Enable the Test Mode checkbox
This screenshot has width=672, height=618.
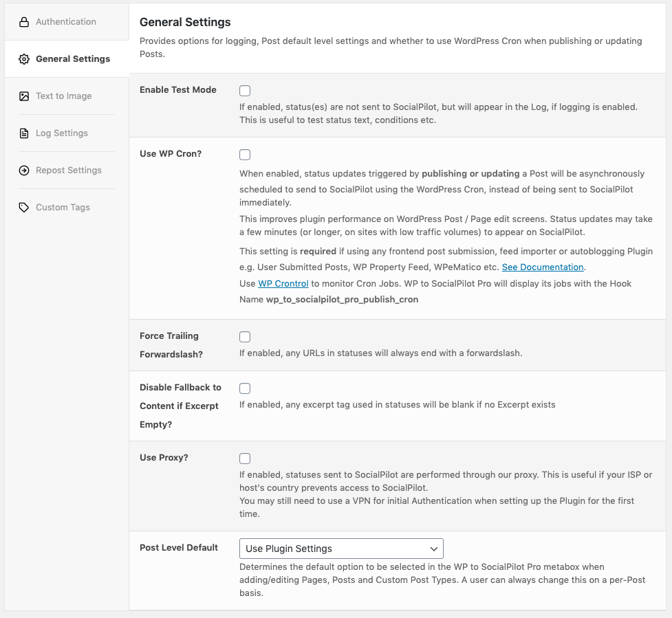pos(245,91)
